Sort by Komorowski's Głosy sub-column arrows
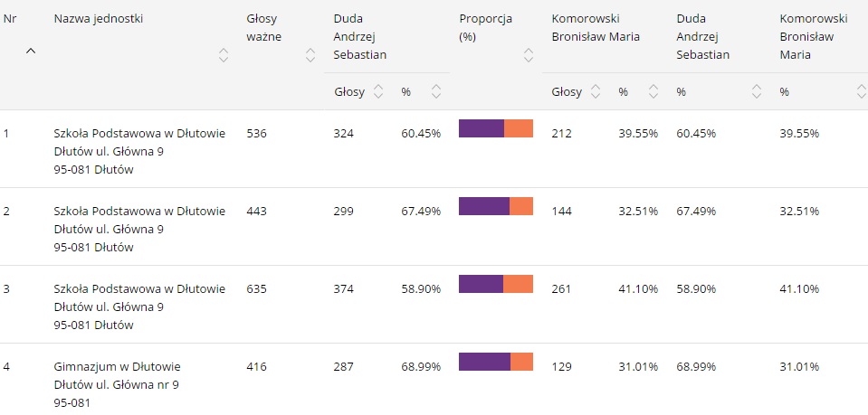This screenshot has width=868, height=415. pos(596,91)
